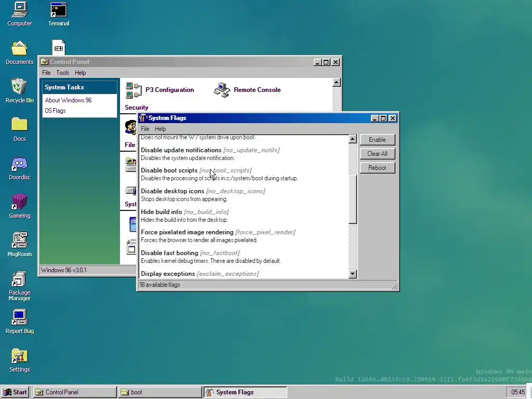The height and width of the screenshot is (399, 532).
Task: Click the taskbar clock showing 05:45
Action: click(x=518, y=392)
